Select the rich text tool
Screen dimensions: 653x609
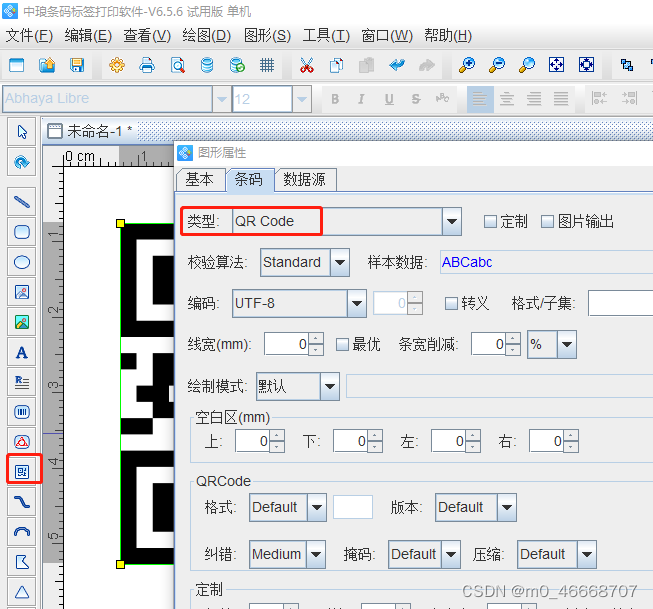click(x=22, y=382)
